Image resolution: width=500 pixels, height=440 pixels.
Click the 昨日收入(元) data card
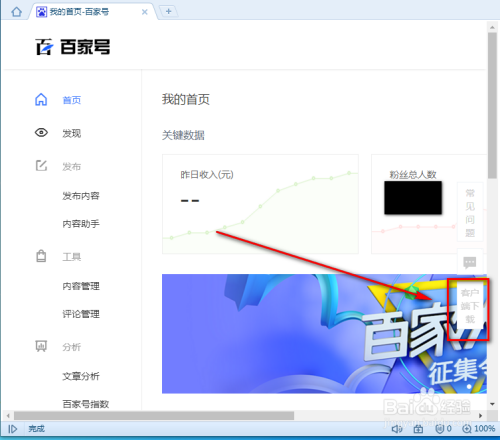click(x=260, y=204)
